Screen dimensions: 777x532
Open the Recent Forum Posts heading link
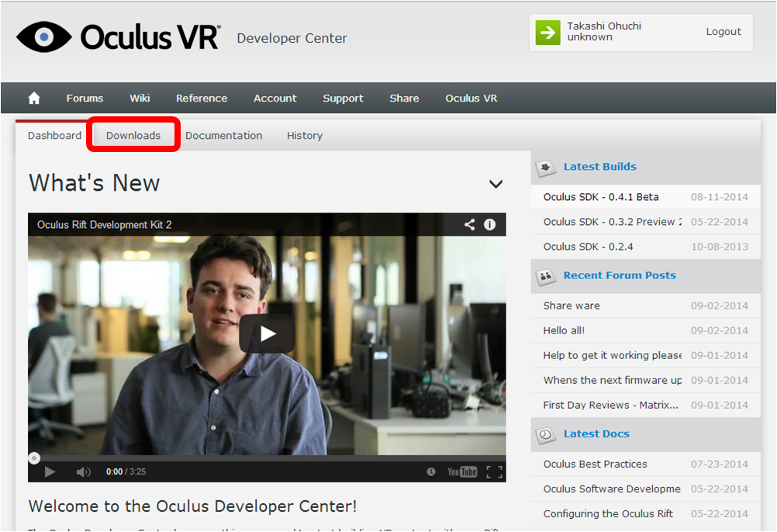pyautogui.click(x=620, y=275)
